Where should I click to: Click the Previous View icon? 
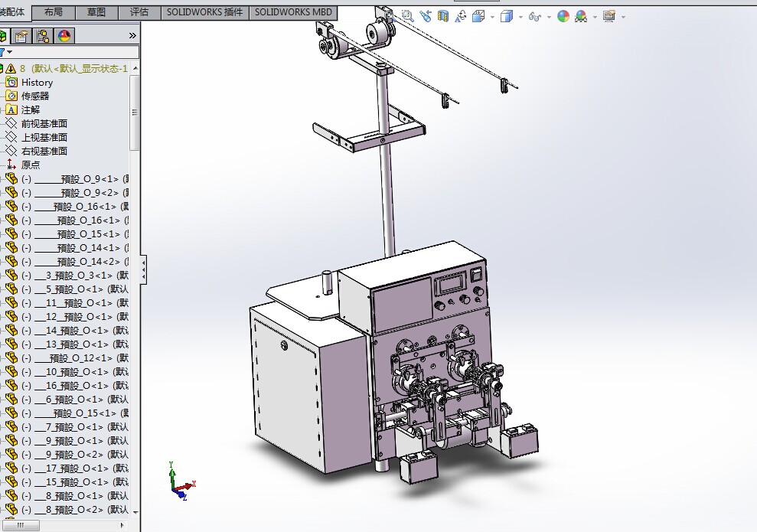pyautogui.click(x=426, y=16)
